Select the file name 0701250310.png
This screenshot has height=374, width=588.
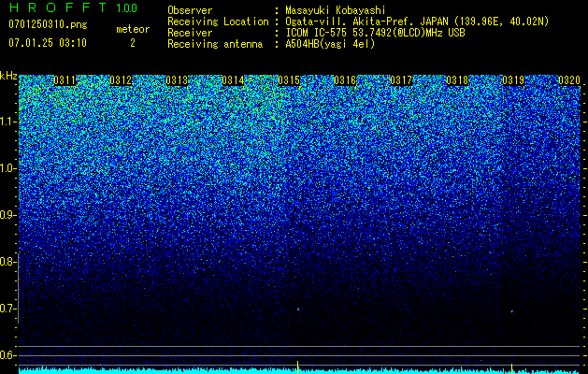tap(48, 25)
